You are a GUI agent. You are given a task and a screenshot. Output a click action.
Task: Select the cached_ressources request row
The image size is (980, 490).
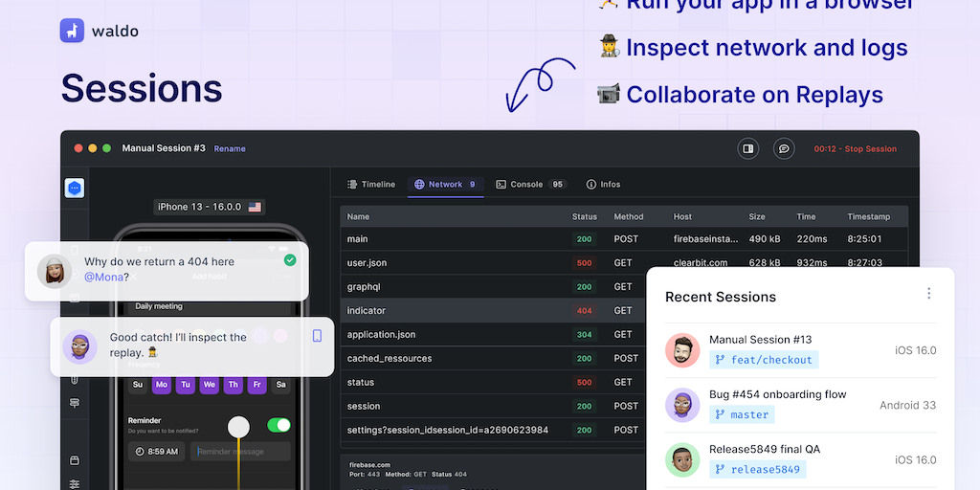point(494,358)
